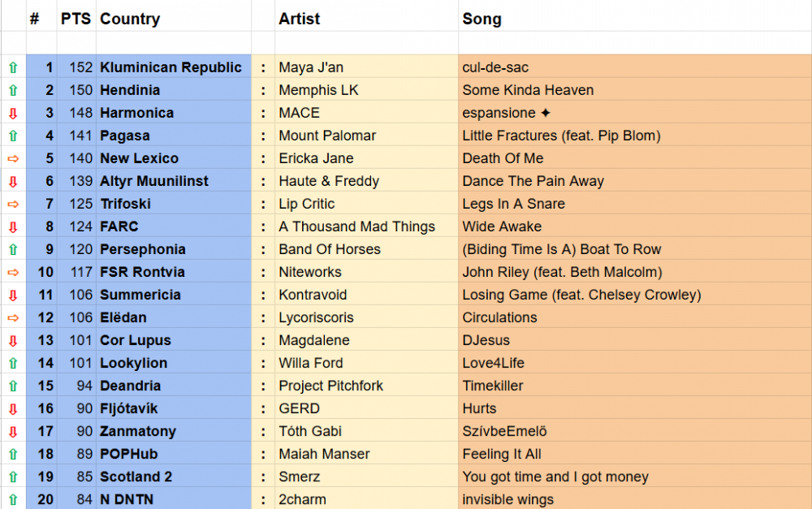This screenshot has width=812, height=509.
Task: Click the green up arrow in N DNTN's row
Action: 13,499
